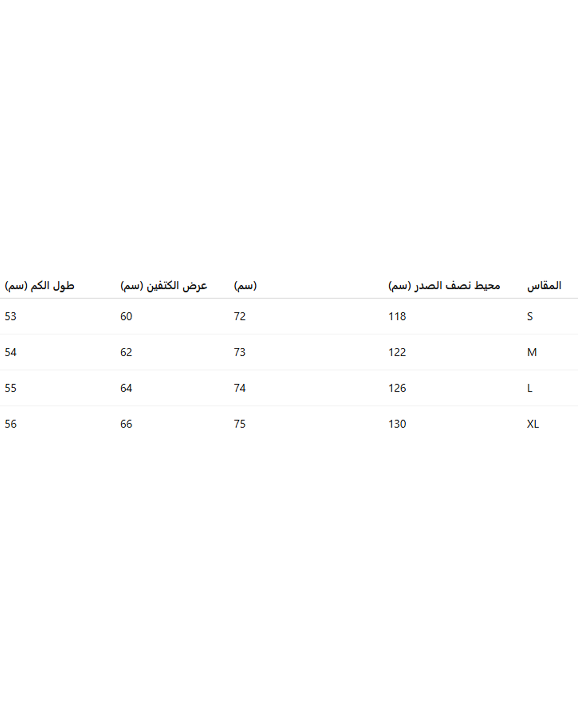The width and height of the screenshot is (578, 728).
Task: Click the chest value 118
Action: point(397,316)
